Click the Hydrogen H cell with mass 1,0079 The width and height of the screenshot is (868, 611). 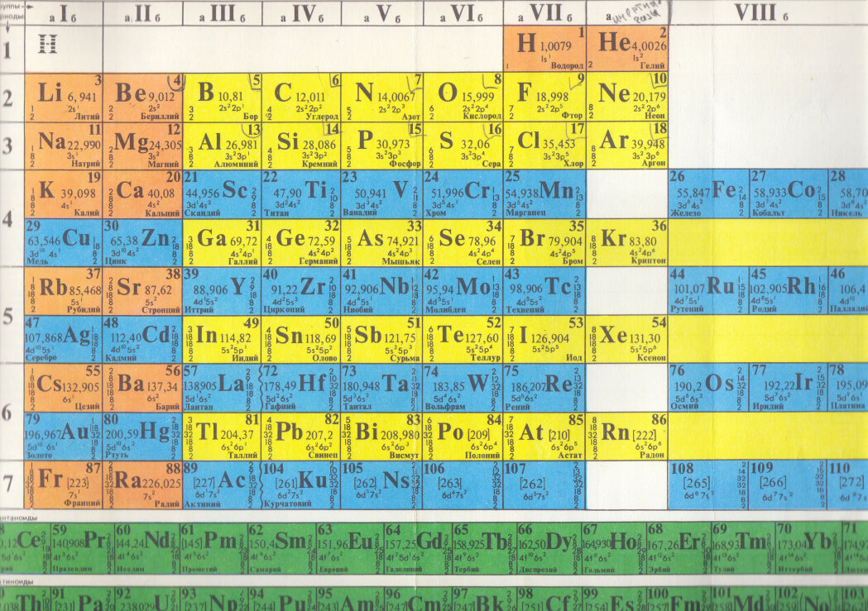[544, 48]
